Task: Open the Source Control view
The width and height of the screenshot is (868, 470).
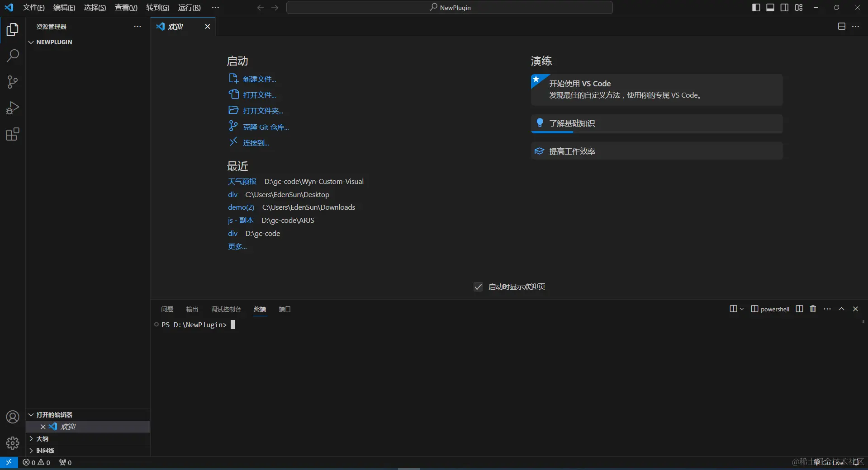Action: click(x=13, y=82)
